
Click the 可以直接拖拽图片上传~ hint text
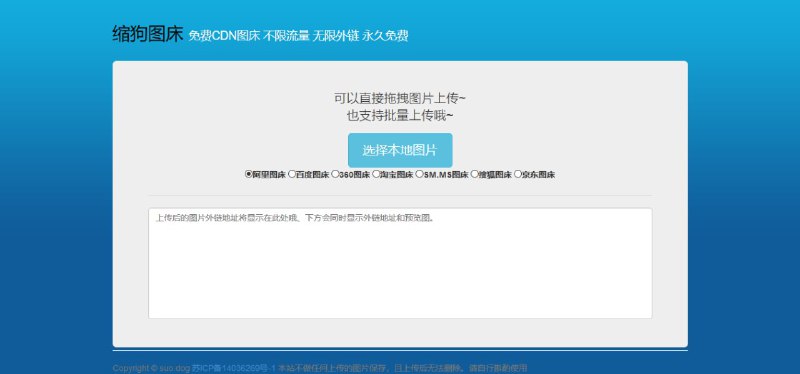point(400,98)
